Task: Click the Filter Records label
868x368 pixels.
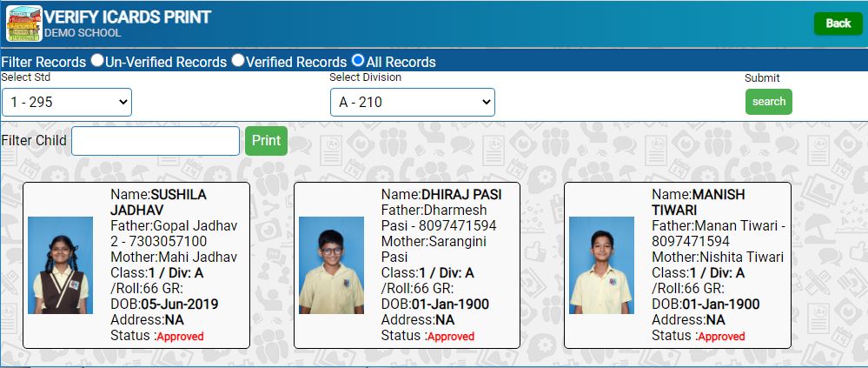Action: [43, 62]
